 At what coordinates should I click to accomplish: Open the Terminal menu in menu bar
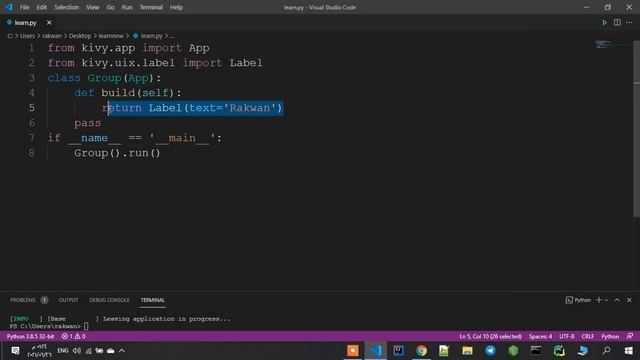[151, 7]
